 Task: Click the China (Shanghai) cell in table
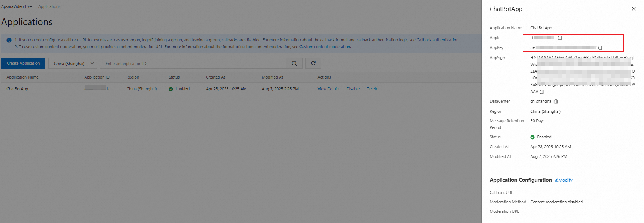142,89
